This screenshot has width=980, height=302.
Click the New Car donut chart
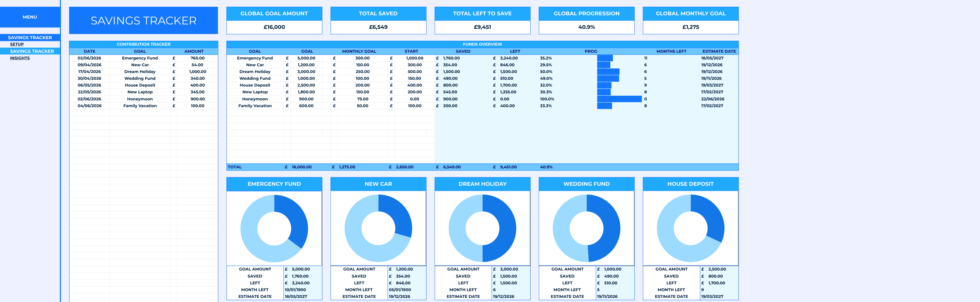point(378,228)
